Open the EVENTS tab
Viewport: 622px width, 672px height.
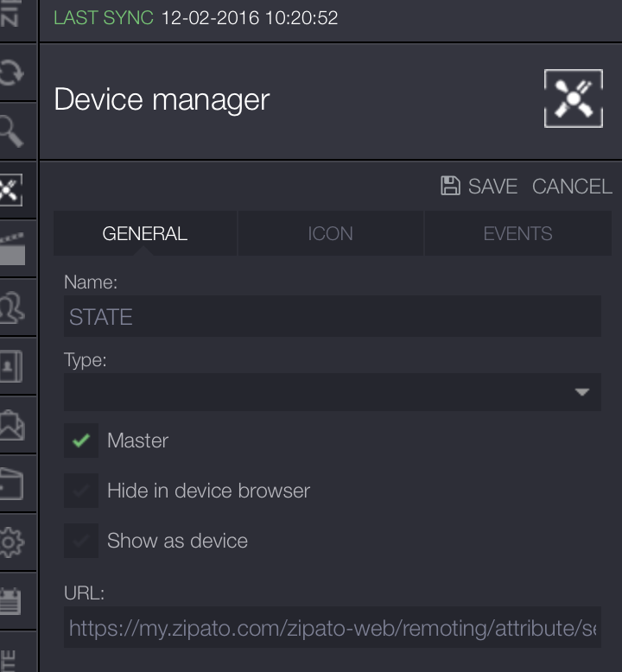pos(517,233)
